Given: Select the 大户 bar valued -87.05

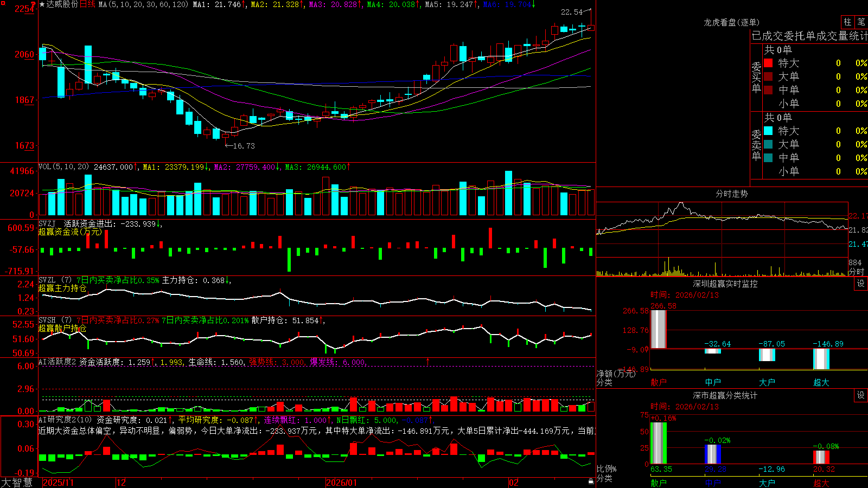Looking at the screenshot, I should [x=767, y=355].
